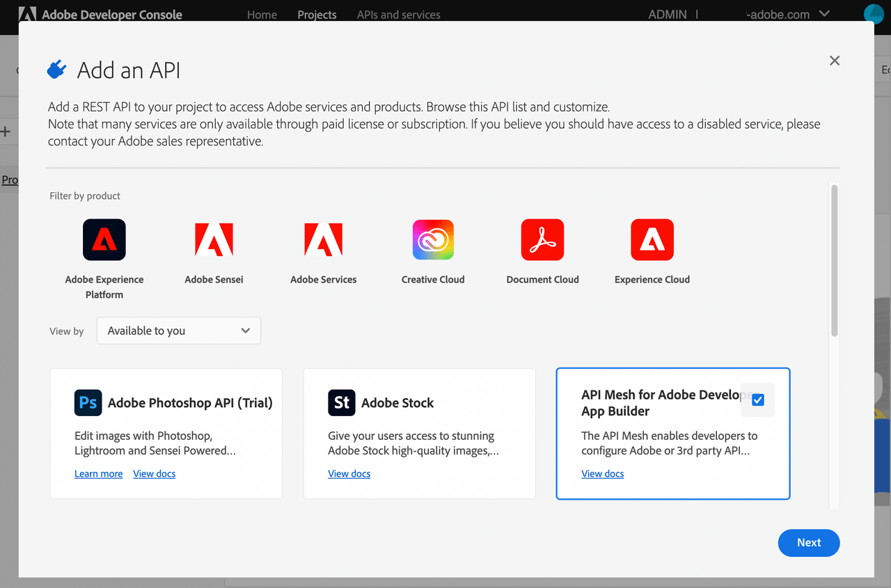The image size is (891, 588).
Task: Close the Add an API dialog
Action: pos(835,61)
